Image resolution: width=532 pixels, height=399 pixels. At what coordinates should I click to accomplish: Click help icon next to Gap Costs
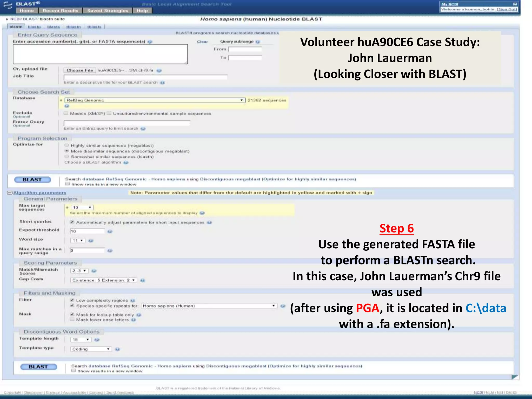point(142,280)
